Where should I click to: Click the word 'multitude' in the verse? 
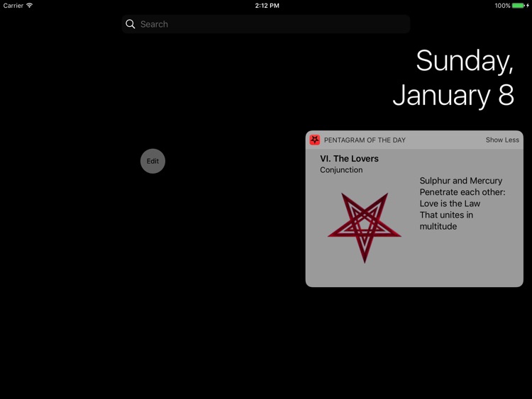[438, 227]
